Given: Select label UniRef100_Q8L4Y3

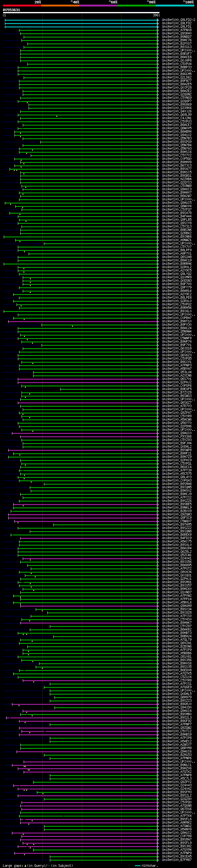Looking at the screenshot, I should 177,477.
